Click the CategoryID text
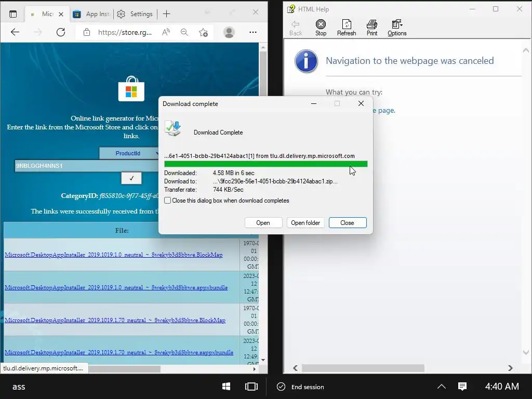Viewport: 532px width, 399px height. (110, 196)
